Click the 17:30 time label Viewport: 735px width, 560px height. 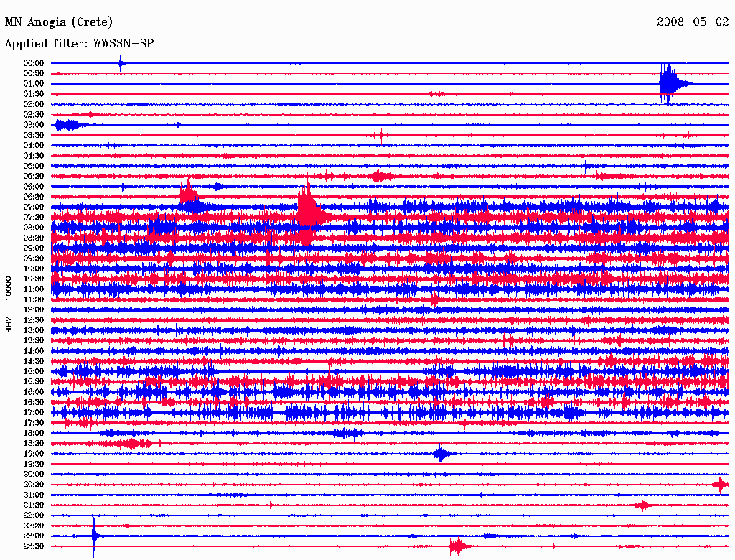34,423
